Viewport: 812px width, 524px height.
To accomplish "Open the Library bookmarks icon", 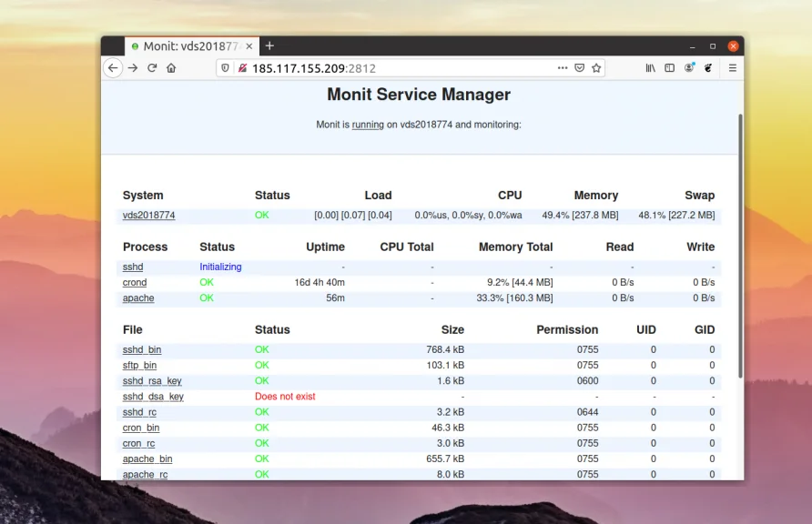I will [x=650, y=68].
